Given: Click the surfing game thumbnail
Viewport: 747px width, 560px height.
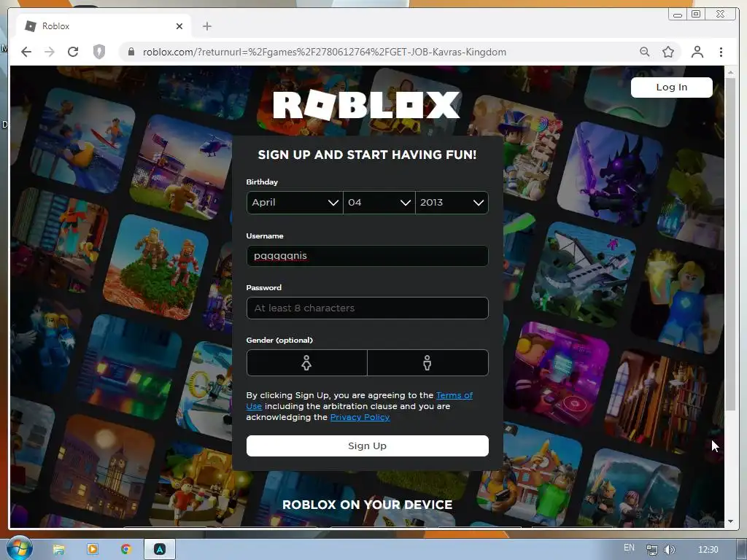Looking at the screenshot, I should pos(83,141).
